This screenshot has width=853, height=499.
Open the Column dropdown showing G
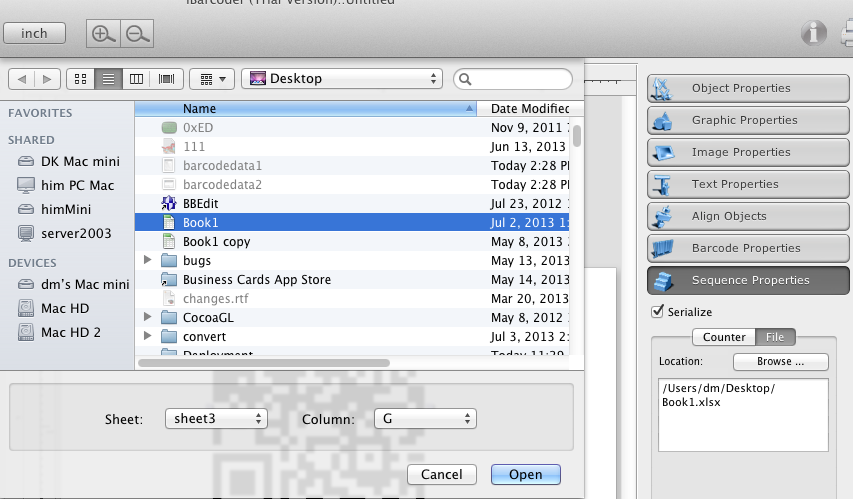[x=424, y=418]
